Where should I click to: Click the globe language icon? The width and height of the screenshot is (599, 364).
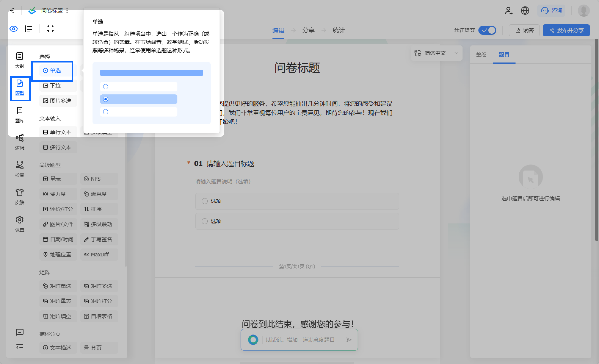(x=525, y=11)
